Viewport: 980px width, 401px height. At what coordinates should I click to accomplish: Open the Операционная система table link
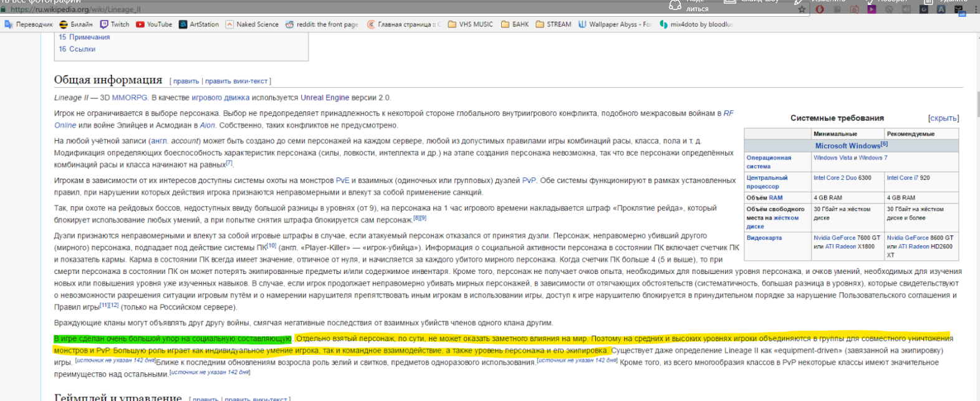[x=769, y=162]
